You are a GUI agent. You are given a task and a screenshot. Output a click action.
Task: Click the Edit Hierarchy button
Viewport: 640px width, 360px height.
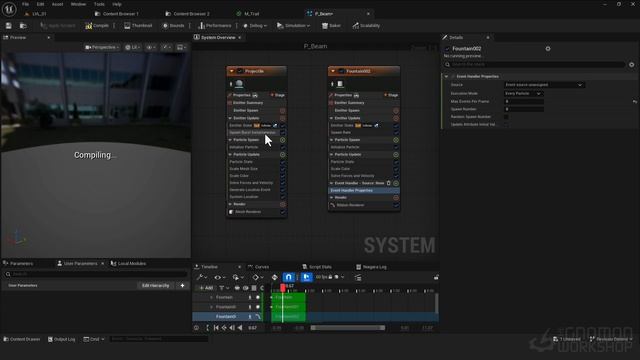(156, 286)
